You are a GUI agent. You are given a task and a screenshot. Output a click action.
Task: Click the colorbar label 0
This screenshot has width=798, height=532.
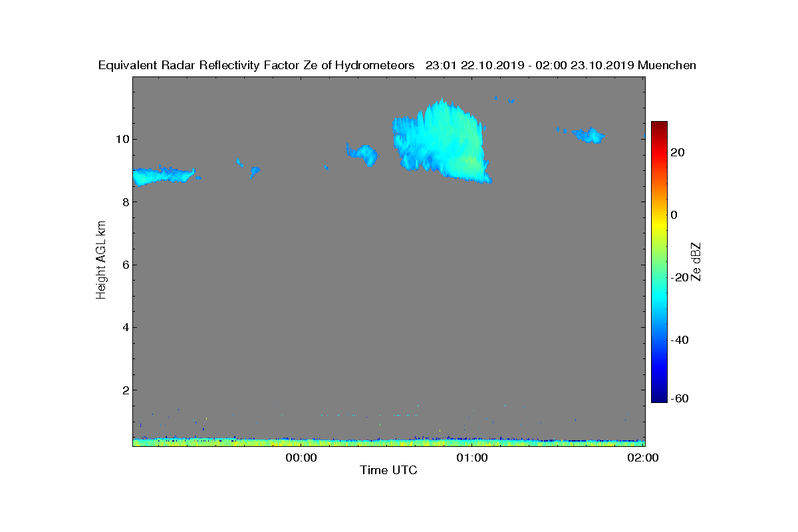point(674,215)
